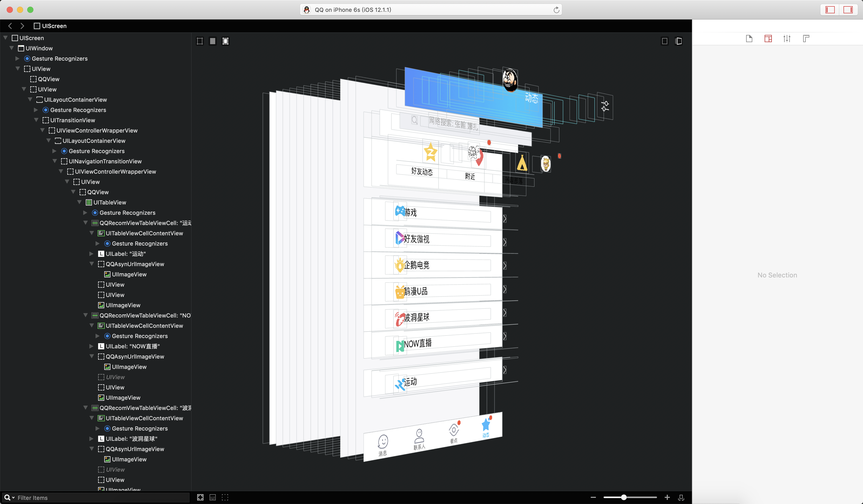The height and width of the screenshot is (504, 863).
Task: Select the 动态 title label in blue header
Action: pyautogui.click(x=531, y=98)
